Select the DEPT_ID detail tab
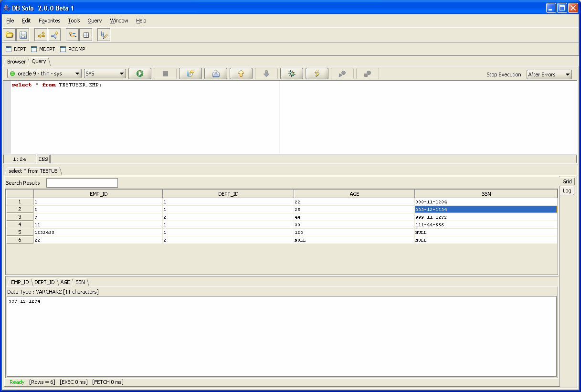581x392 pixels. [x=44, y=282]
